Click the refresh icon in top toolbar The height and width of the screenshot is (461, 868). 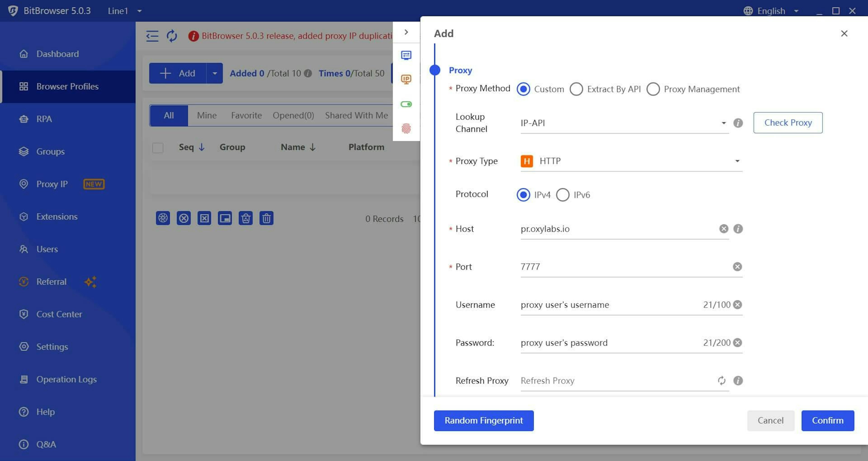[x=172, y=36]
